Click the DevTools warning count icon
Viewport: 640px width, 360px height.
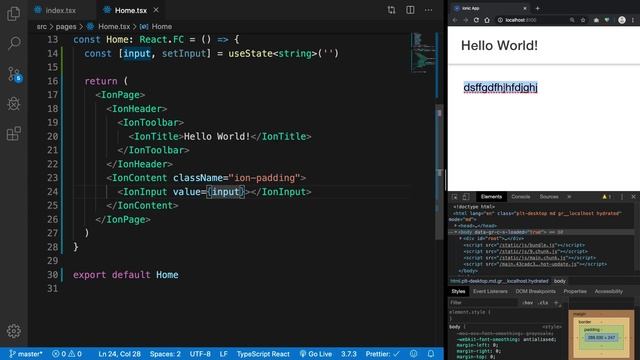pos(607,197)
